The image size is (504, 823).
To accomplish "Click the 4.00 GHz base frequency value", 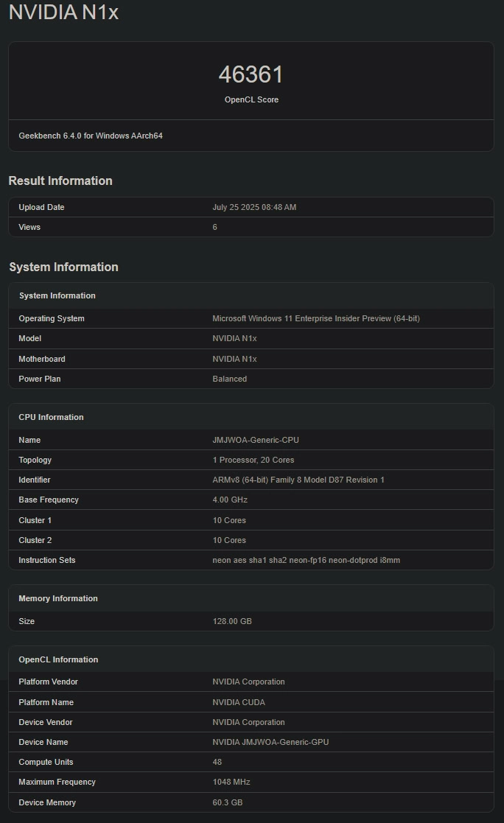I will tap(230, 500).
